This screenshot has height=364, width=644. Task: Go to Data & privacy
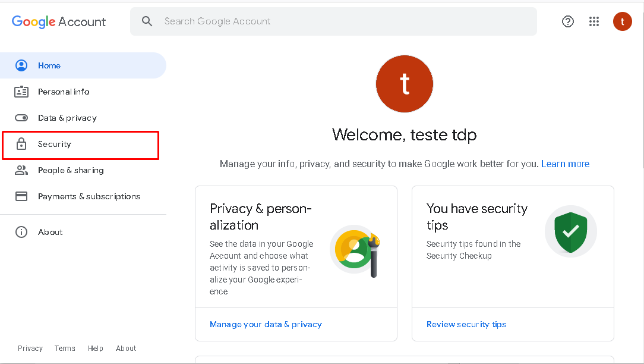point(83,118)
